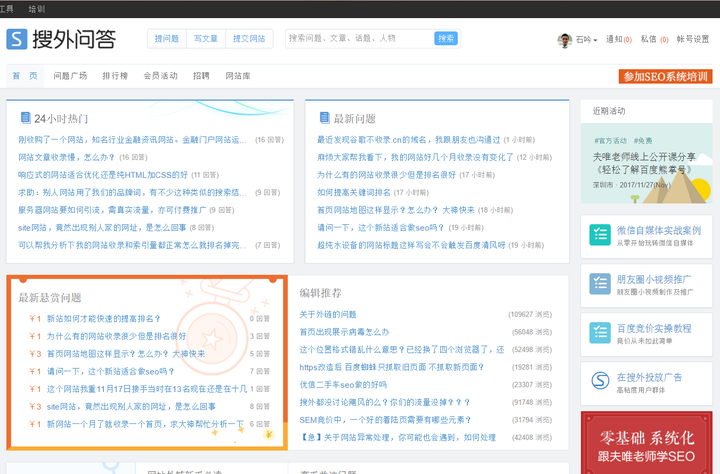The height and width of the screenshot is (474, 720).
Task: Open editor pick https改造后 百度蜘蛛只抓取旧页面
Action: 392,367
